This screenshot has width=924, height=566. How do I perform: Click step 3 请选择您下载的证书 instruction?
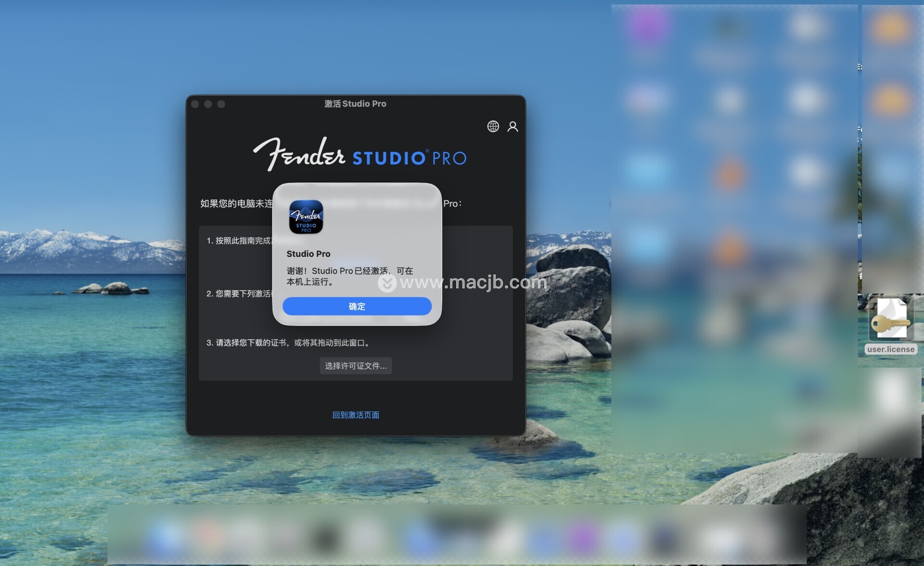point(289,343)
